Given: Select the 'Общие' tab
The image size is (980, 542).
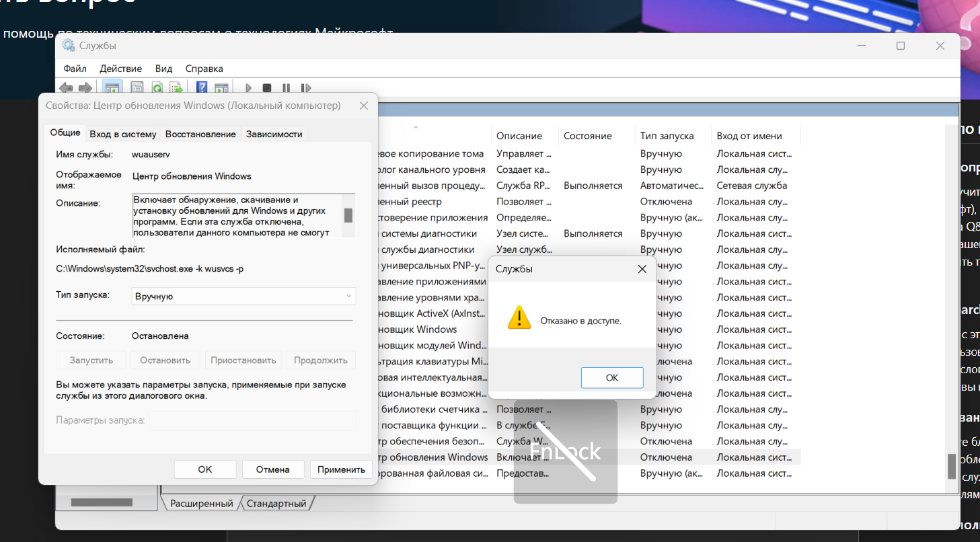Looking at the screenshot, I should point(65,133).
